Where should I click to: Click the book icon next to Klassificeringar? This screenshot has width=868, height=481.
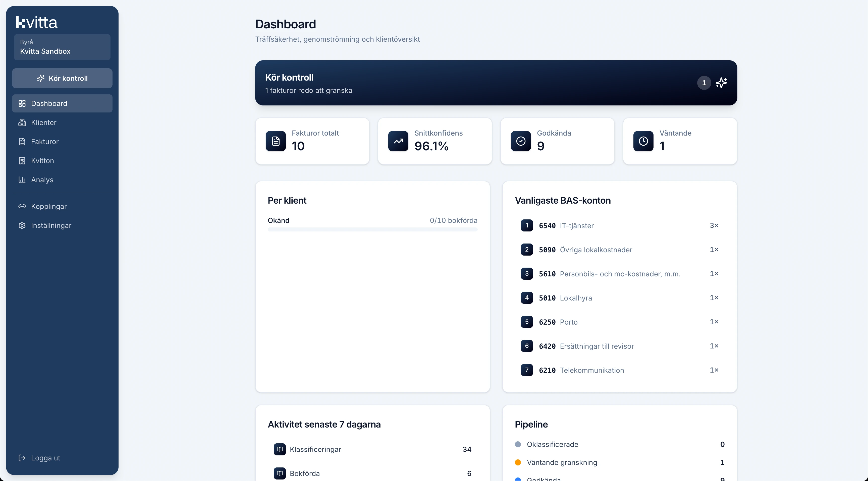280,449
